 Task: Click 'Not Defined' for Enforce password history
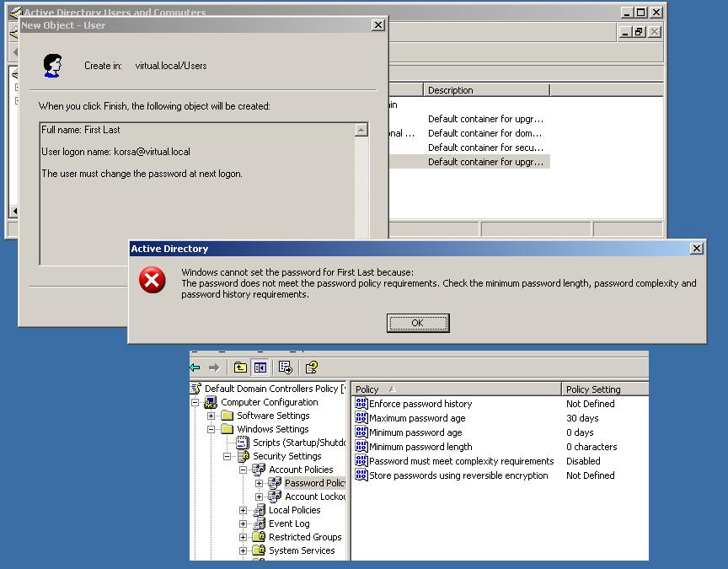(x=590, y=403)
